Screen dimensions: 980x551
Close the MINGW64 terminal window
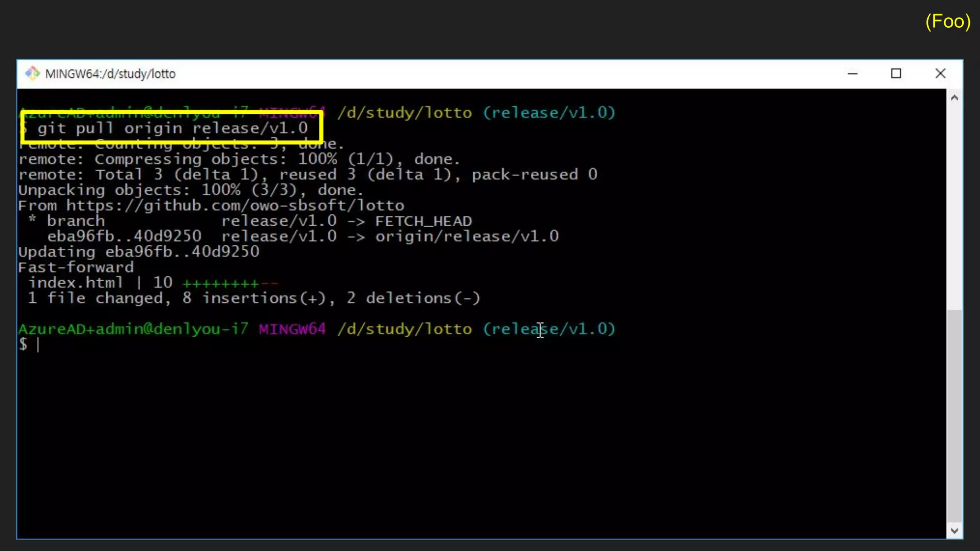(x=940, y=74)
